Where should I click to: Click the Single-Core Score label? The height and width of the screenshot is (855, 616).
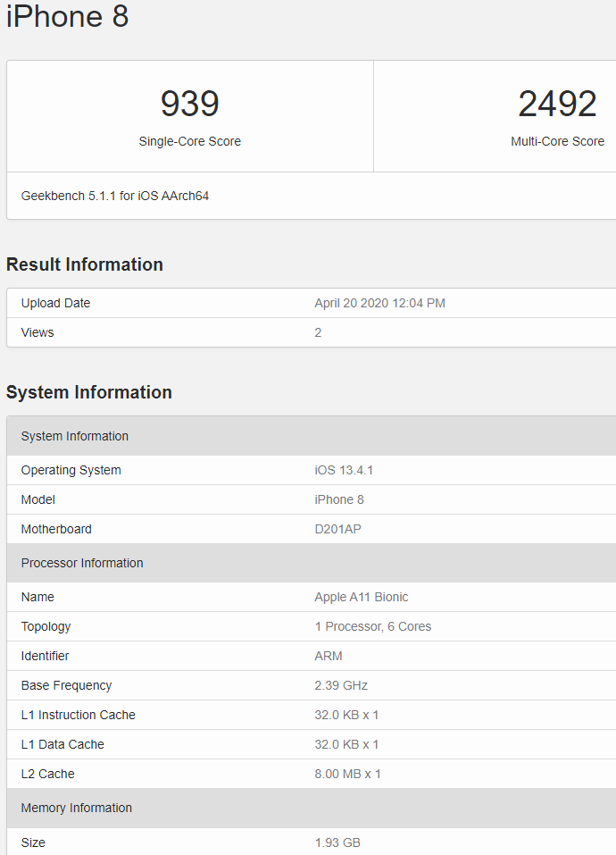point(189,141)
